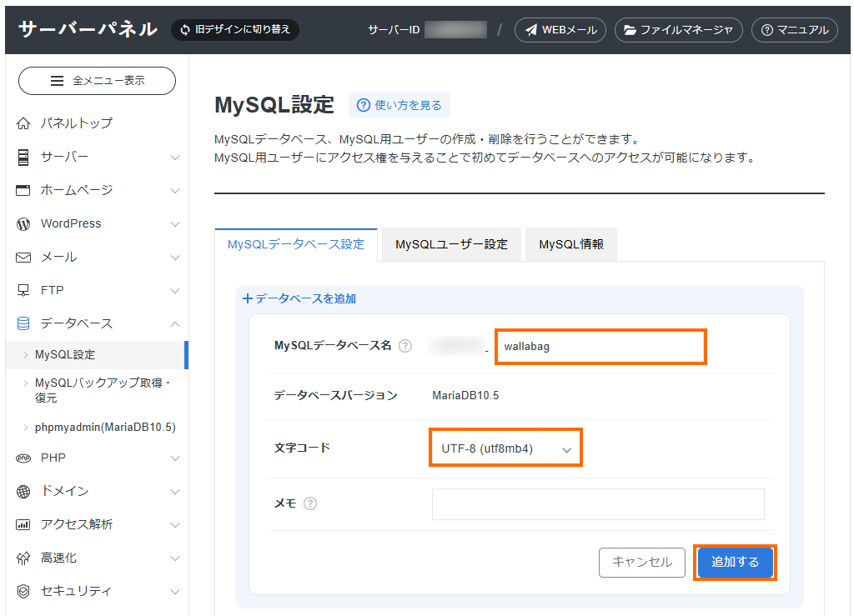Click the メモ input field

point(598,504)
